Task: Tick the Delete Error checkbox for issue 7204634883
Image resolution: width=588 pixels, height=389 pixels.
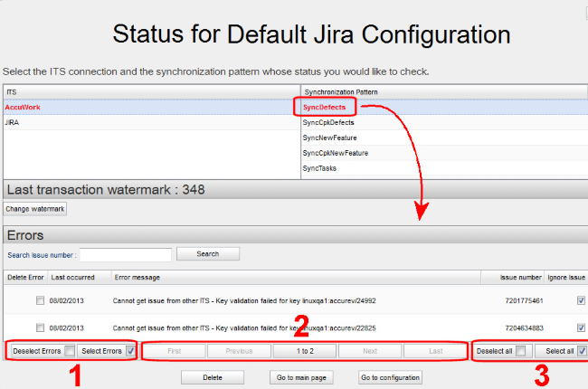Action: [x=40, y=327]
